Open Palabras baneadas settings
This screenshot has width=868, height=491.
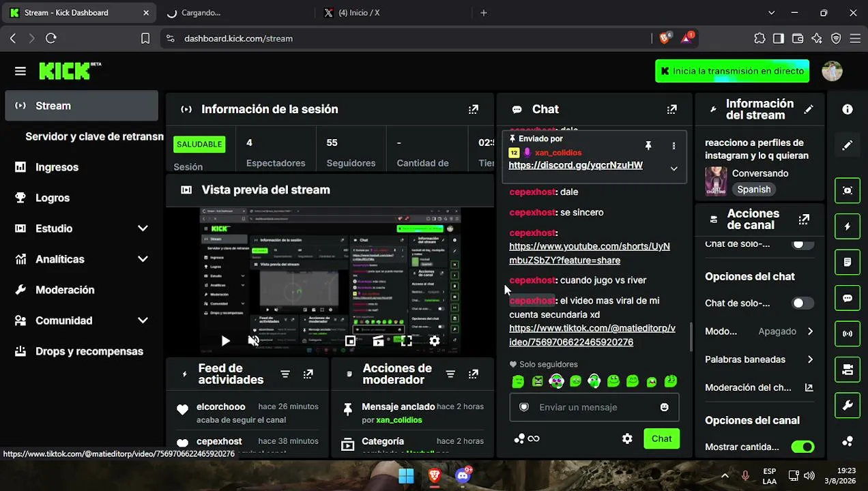coord(759,359)
